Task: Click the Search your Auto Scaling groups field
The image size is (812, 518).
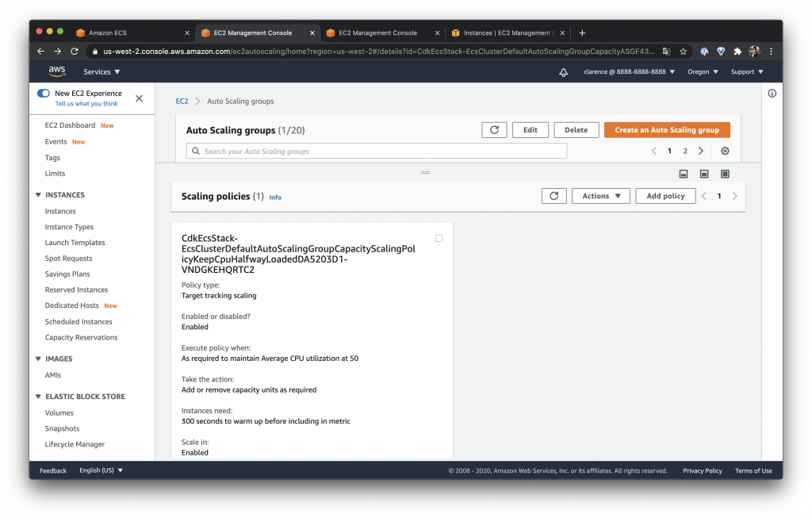Action: tap(377, 151)
